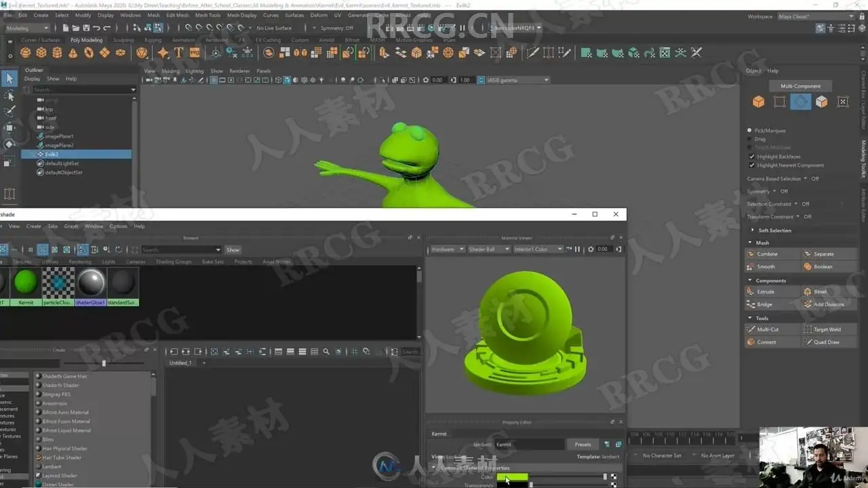This screenshot has width=868, height=488.
Task: Open the Hypershade Graph menu
Action: 71,226
